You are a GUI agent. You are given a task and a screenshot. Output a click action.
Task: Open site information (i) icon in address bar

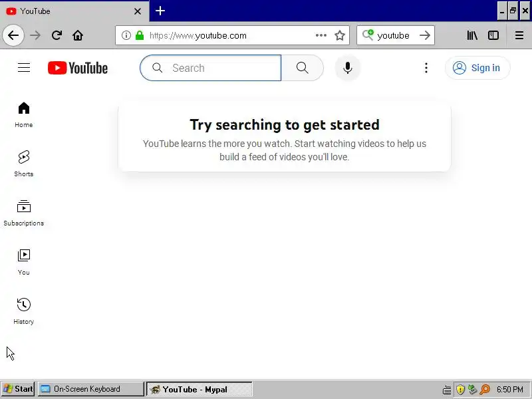(126, 35)
